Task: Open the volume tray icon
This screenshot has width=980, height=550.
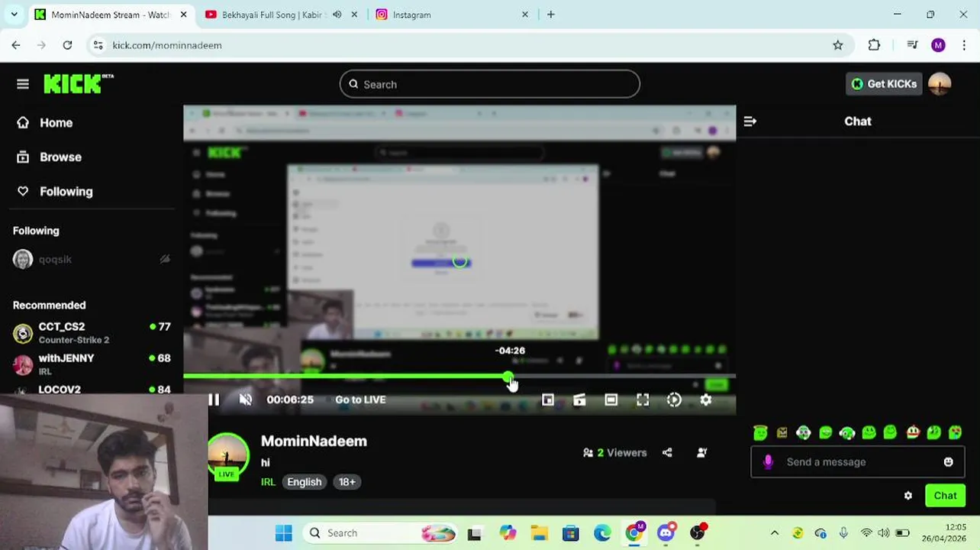Action: 883,533
